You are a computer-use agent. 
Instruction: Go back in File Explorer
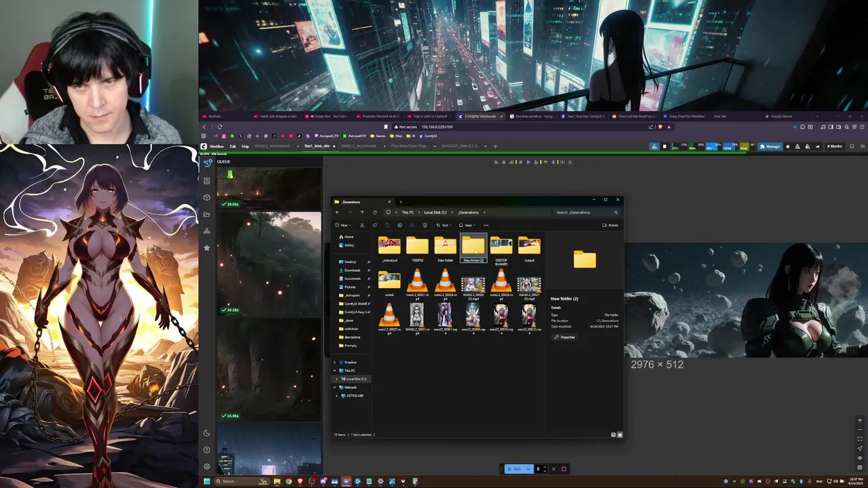(337, 212)
